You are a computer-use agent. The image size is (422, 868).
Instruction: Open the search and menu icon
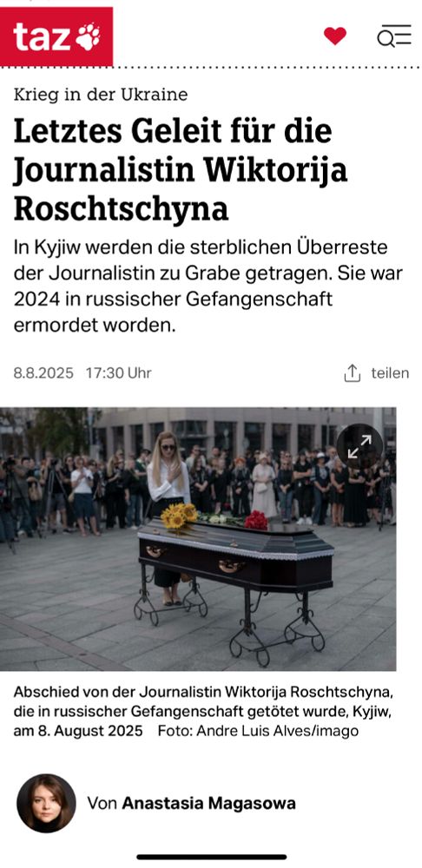pos(393,36)
